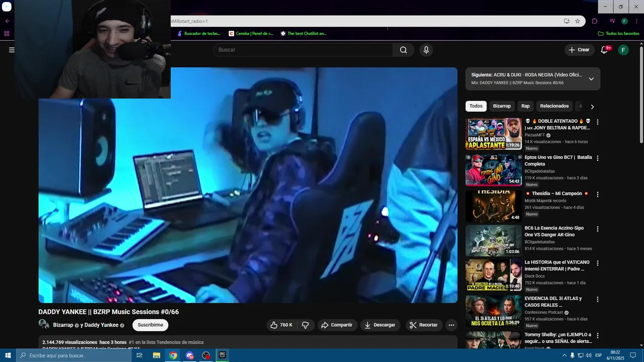
Task: Open Task View on the taskbar
Action: pyautogui.click(x=139, y=355)
